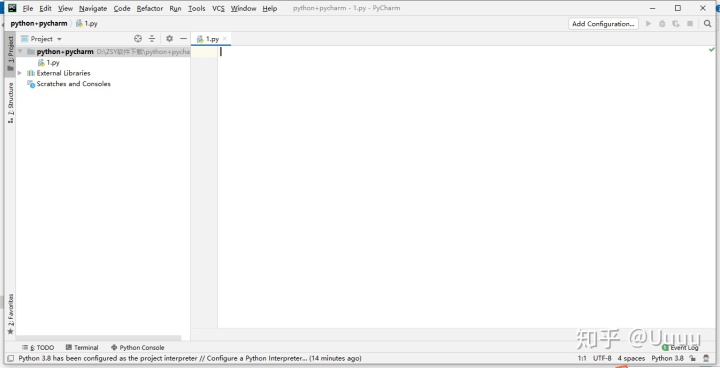Open the 6: TODO tool window
Image resolution: width=720 pixels, height=368 pixels.
38,348
